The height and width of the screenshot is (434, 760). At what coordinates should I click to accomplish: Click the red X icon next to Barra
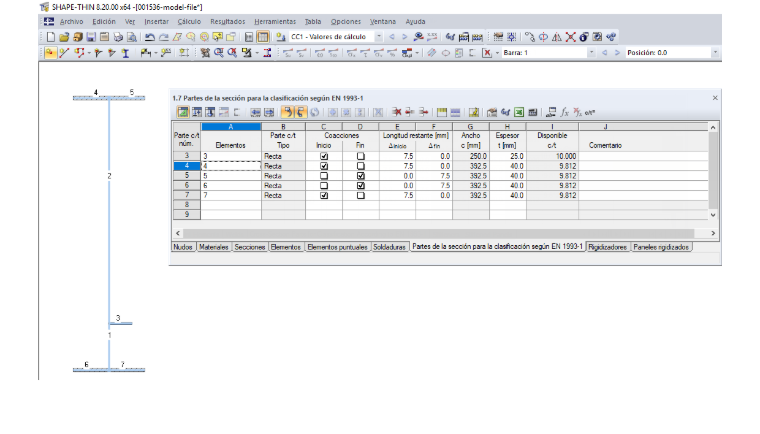[487, 53]
